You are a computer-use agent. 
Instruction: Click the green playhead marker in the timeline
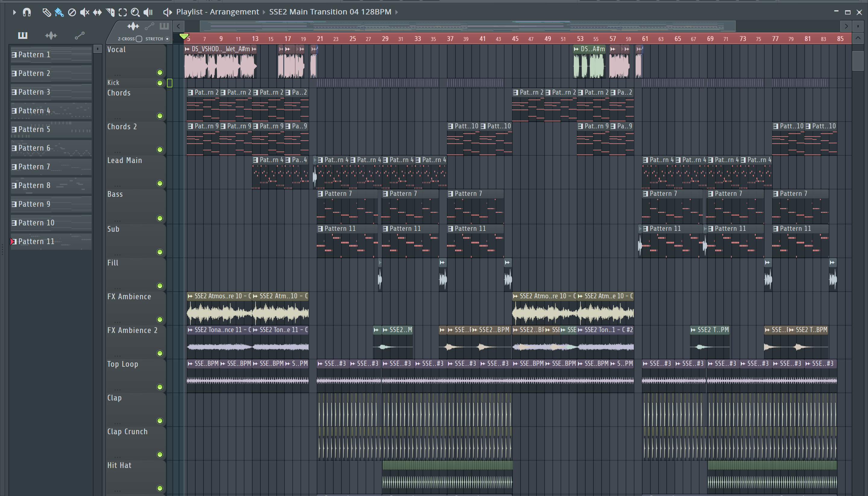coord(184,36)
